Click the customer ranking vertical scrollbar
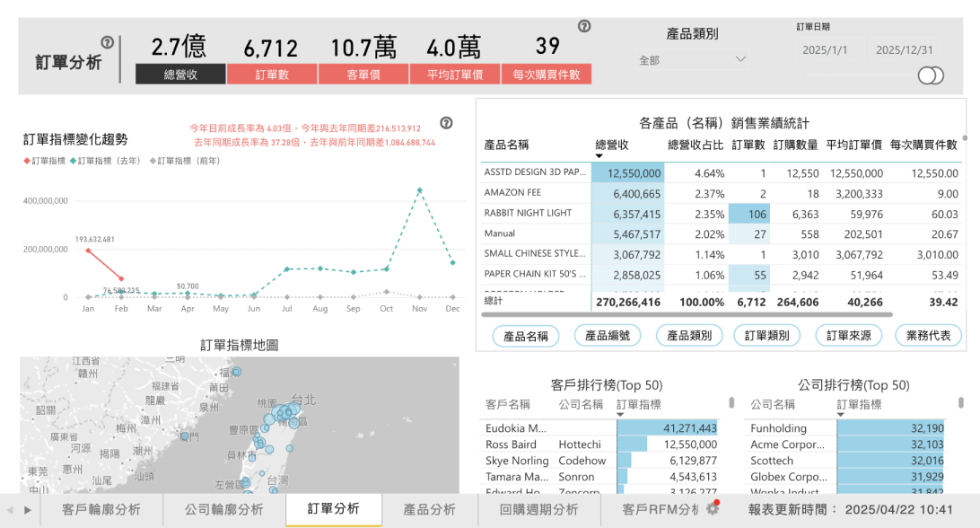Image resolution: width=980 pixels, height=528 pixels. coord(731,402)
